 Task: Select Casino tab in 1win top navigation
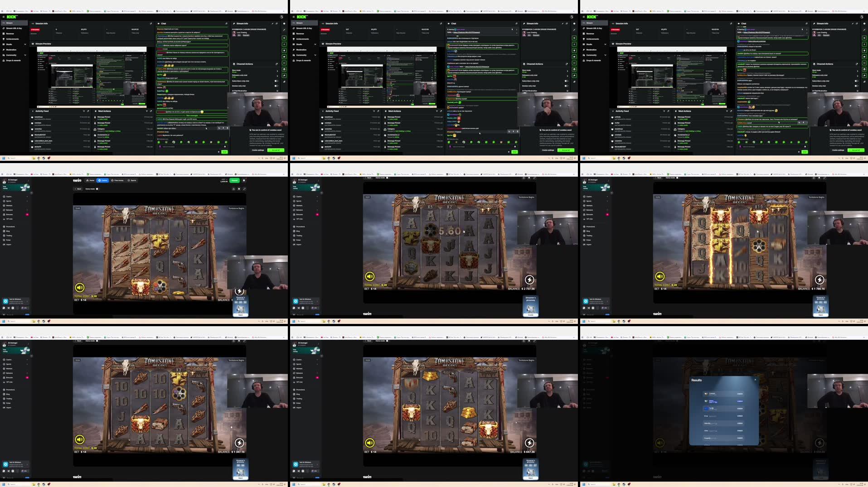(103, 180)
